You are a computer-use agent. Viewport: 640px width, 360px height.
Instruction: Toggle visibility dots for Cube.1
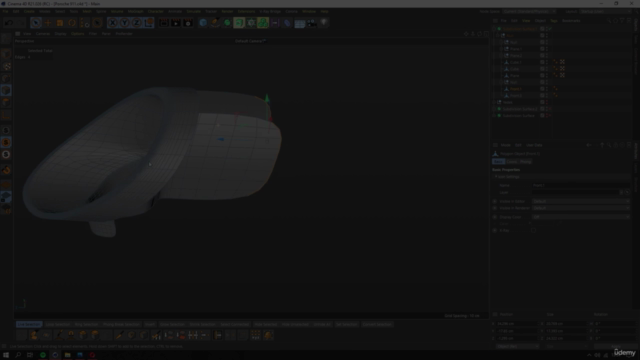coord(547,62)
